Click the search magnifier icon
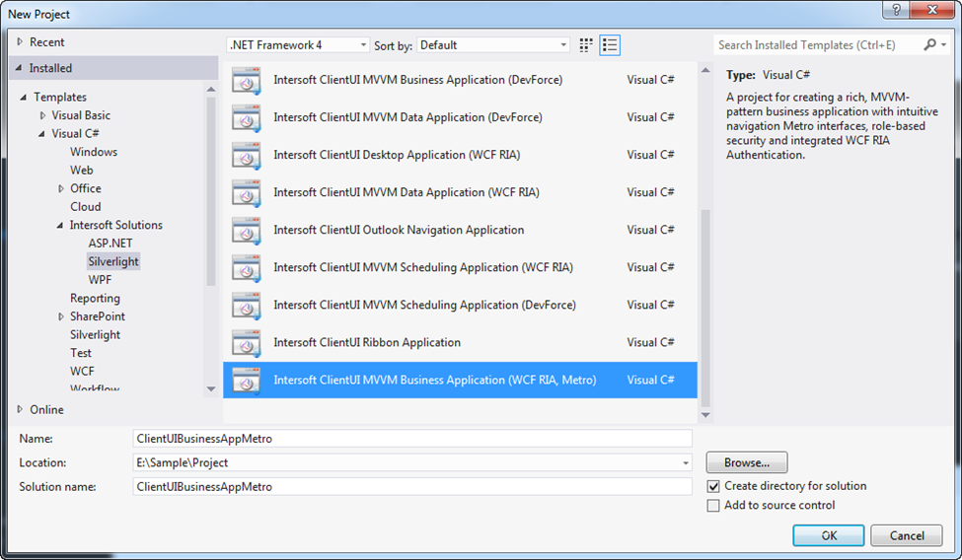 tap(929, 44)
